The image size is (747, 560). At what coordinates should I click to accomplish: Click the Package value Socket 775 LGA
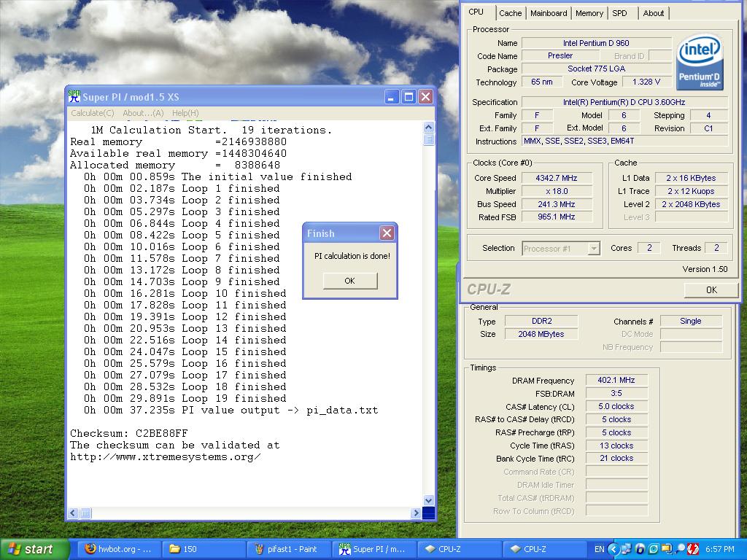point(596,69)
